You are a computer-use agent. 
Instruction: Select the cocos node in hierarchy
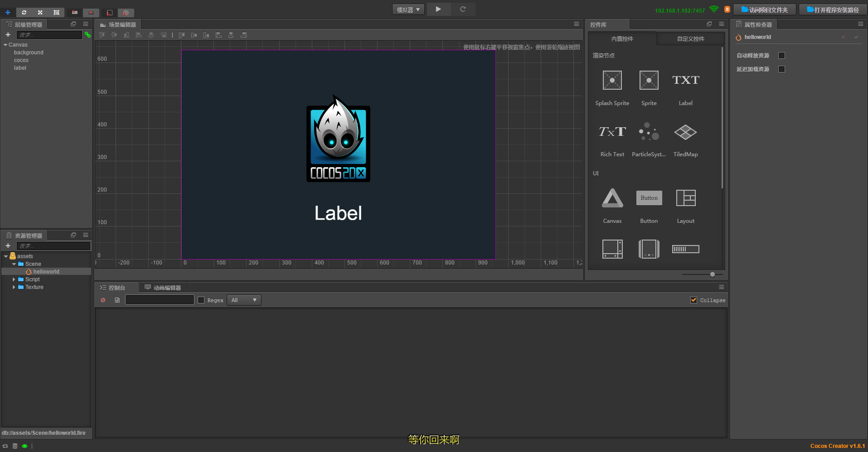pyautogui.click(x=21, y=60)
